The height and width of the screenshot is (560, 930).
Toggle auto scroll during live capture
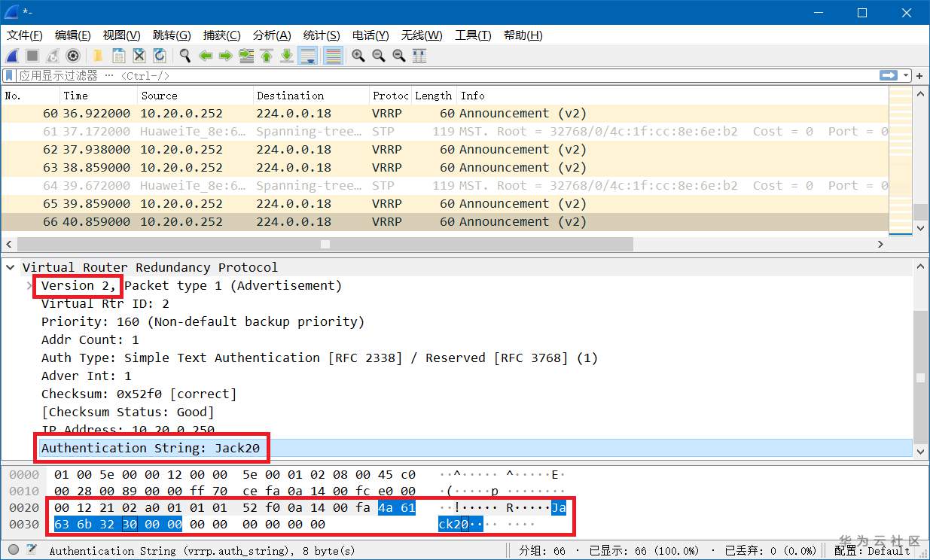(x=307, y=56)
